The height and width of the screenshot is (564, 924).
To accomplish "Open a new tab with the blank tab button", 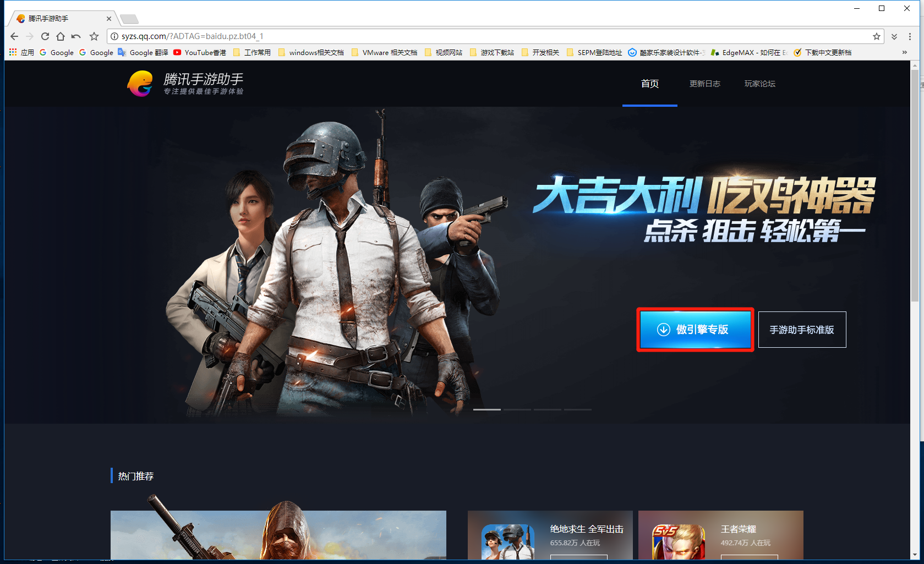I will 129,19.
